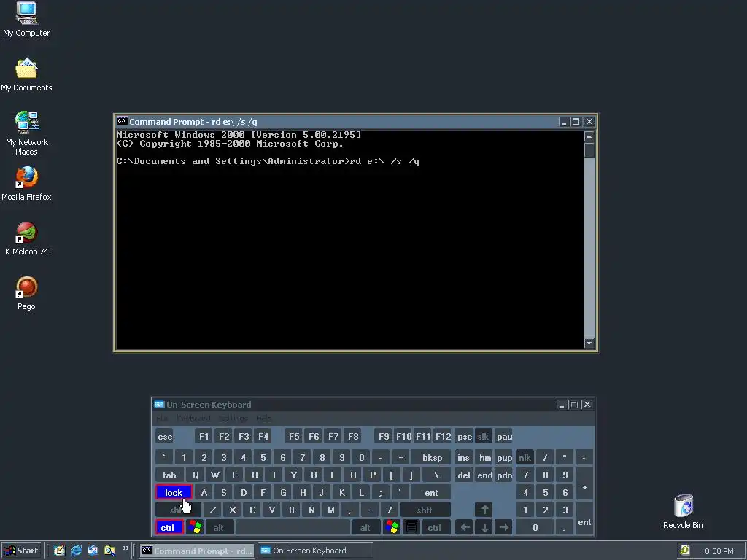Select the K-Meleon 74 shortcut

(x=27, y=238)
